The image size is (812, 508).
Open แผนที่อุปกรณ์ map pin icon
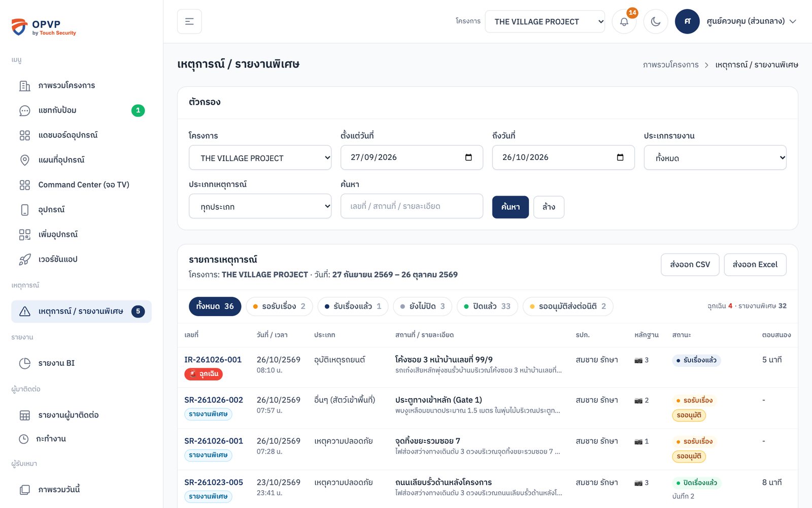pyautogui.click(x=24, y=160)
